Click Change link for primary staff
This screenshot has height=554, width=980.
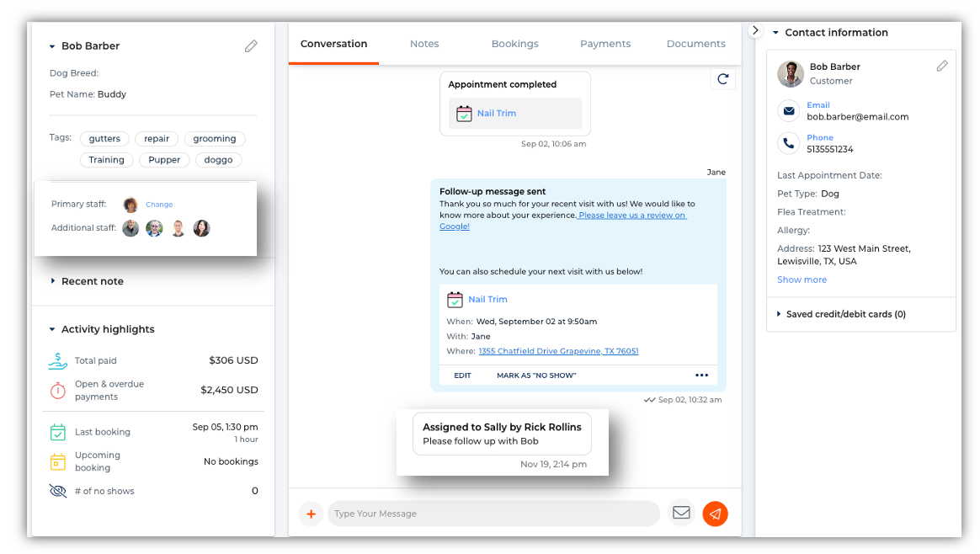(159, 205)
